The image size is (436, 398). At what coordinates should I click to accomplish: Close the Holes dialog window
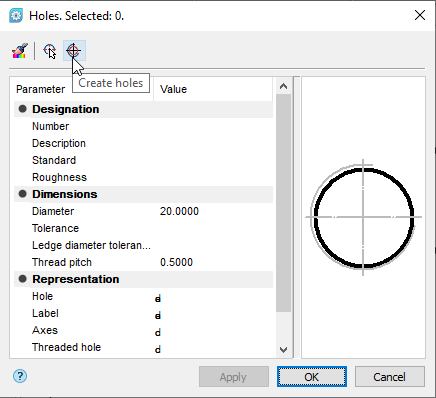click(x=420, y=15)
